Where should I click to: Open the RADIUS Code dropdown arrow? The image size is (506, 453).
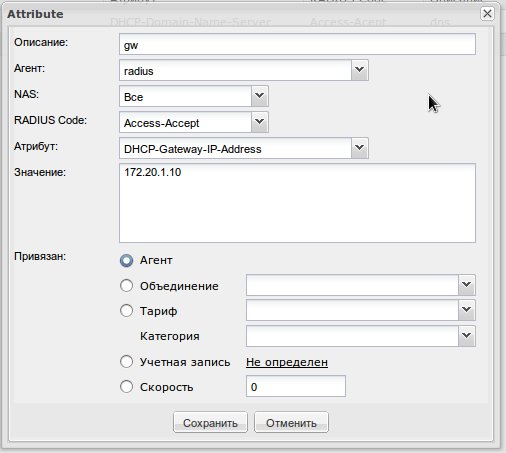coord(259,122)
